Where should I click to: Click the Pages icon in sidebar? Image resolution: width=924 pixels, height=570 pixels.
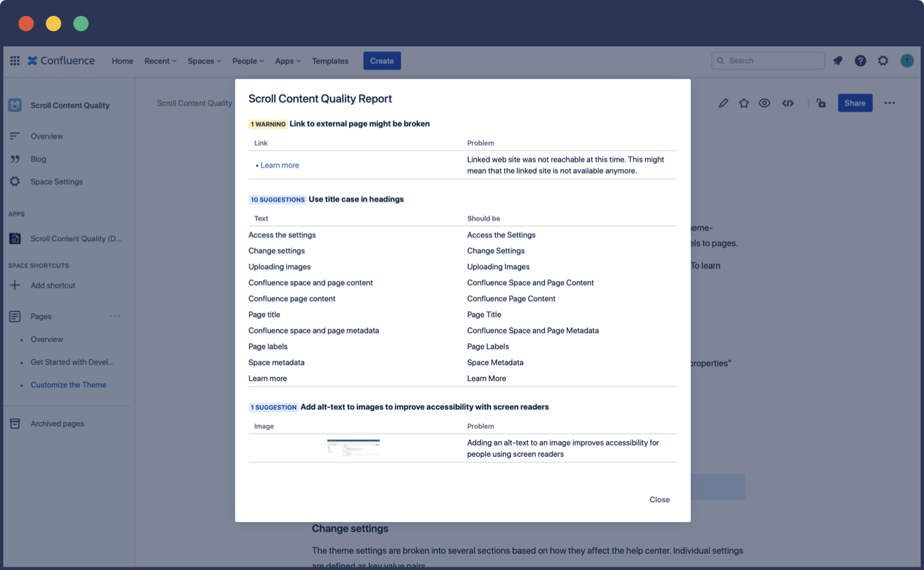15,317
